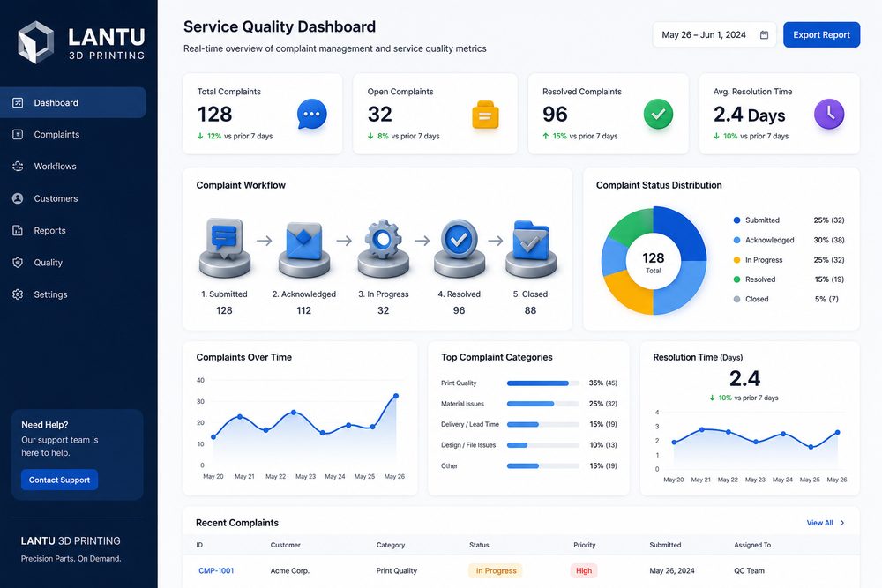
Task: Click the 128 Total donut chart center
Action: tap(653, 262)
